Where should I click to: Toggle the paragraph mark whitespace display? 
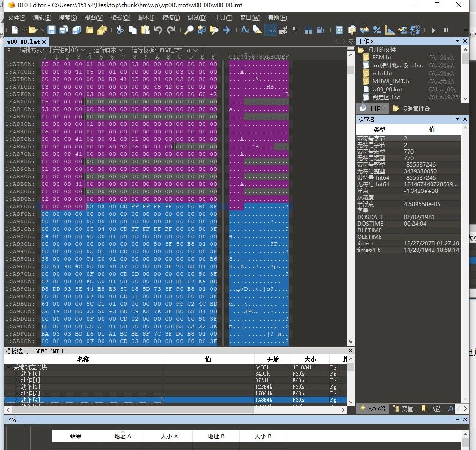[x=295, y=30]
